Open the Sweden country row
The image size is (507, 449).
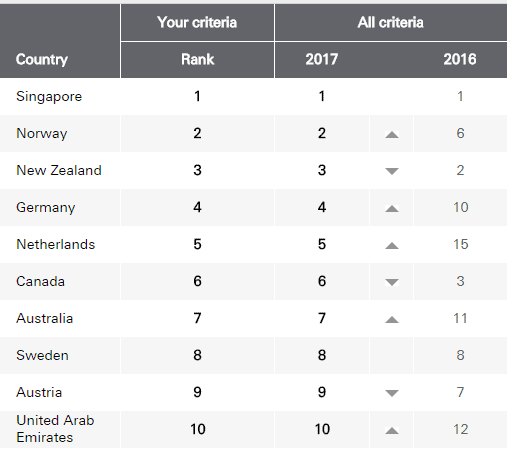tap(253, 355)
